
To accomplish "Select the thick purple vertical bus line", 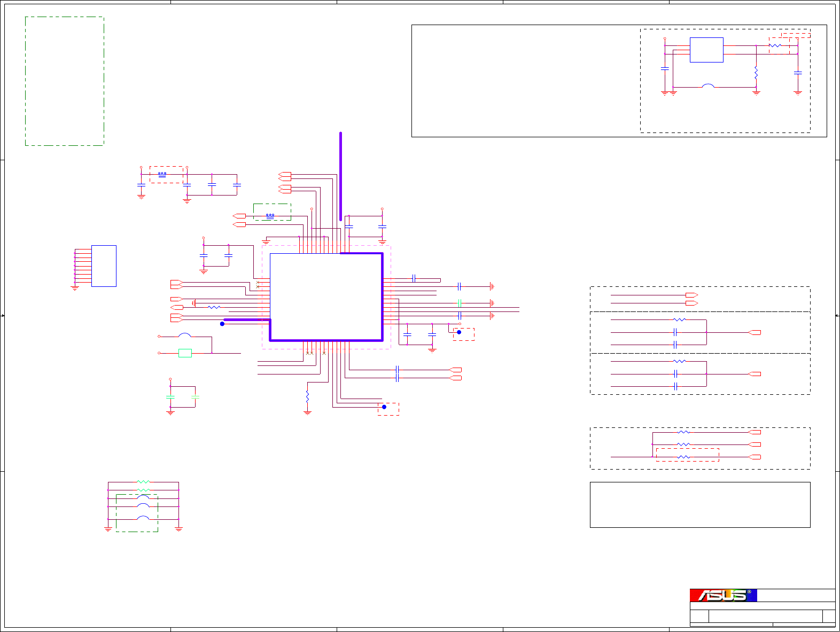I will click(340, 176).
